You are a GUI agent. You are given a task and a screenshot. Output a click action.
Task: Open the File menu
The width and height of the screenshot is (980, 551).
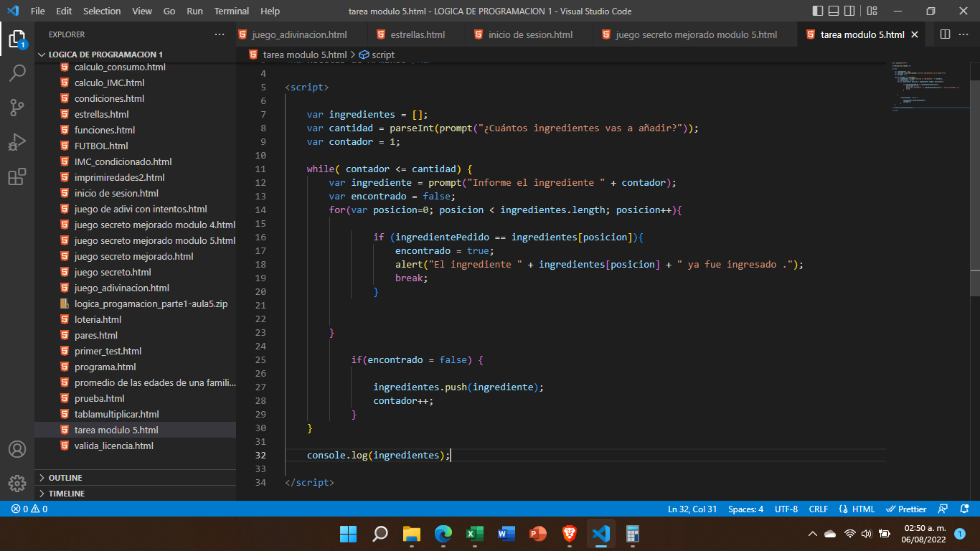tap(38, 11)
